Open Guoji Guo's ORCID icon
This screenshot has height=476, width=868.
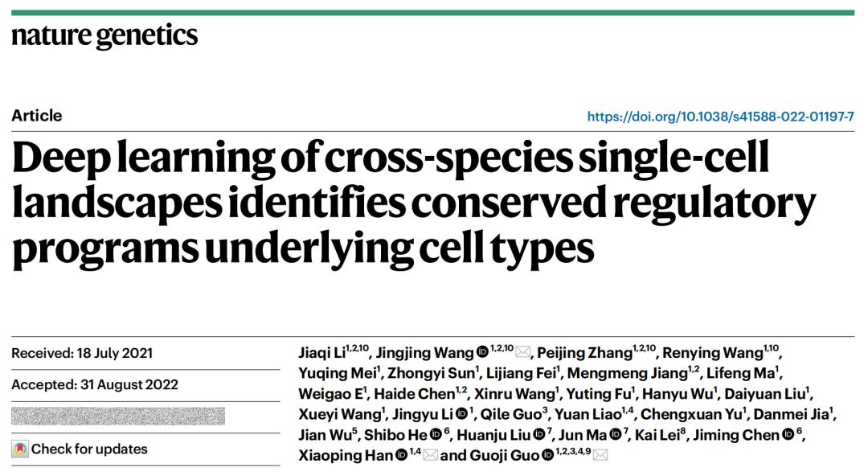point(547,456)
